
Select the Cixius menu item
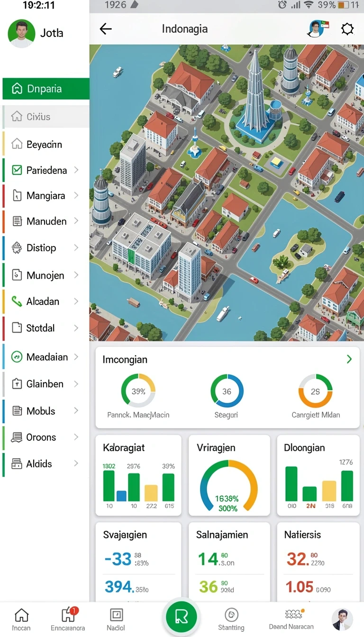pos(46,117)
